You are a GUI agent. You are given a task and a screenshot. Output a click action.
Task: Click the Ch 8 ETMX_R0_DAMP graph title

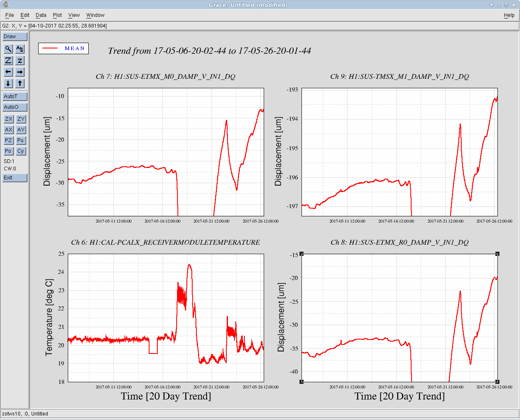400,242
